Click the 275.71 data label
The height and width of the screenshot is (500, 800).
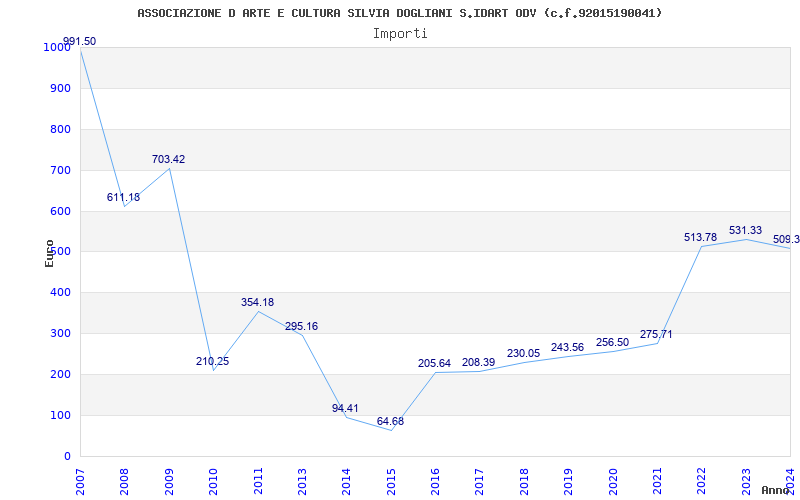click(656, 335)
